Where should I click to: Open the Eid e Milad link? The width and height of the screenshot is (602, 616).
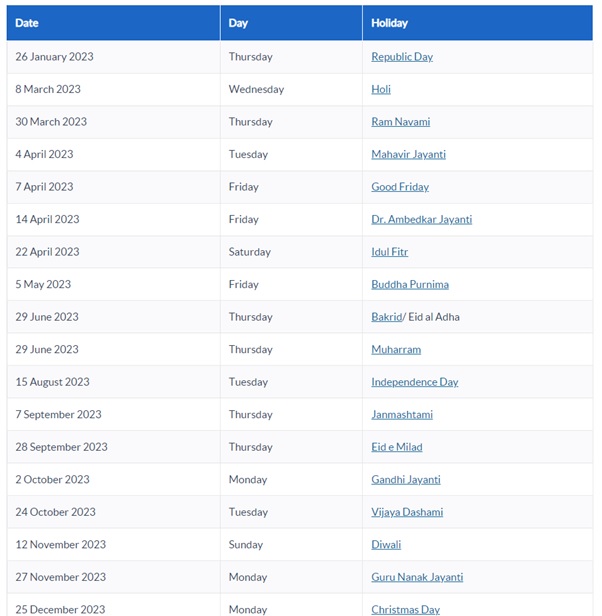point(397,447)
